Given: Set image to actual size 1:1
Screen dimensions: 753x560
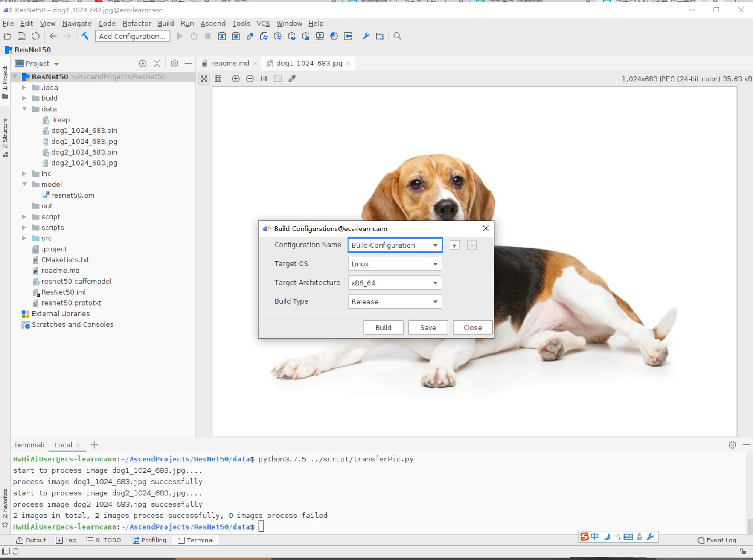Looking at the screenshot, I should [x=264, y=79].
